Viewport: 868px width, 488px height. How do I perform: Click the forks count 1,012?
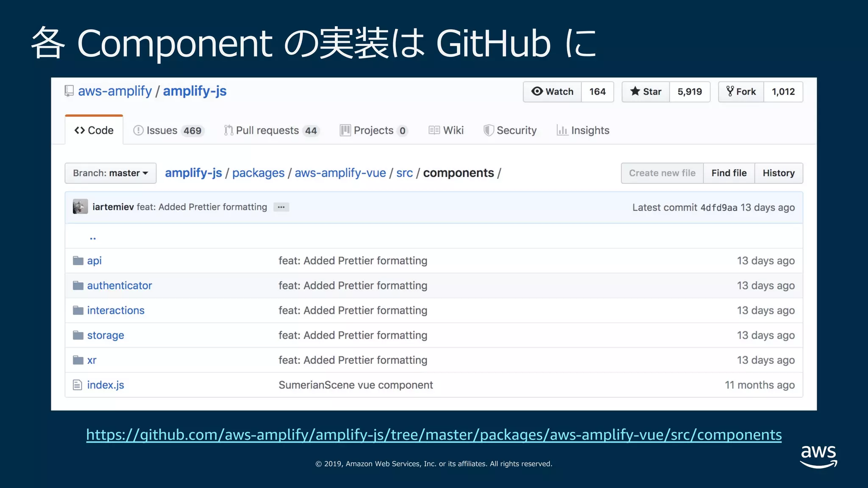click(783, 92)
